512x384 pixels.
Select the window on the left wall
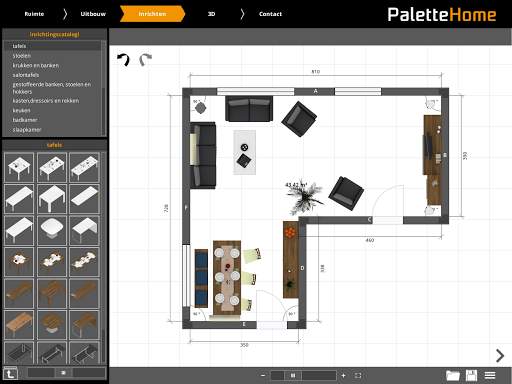click(186, 276)
